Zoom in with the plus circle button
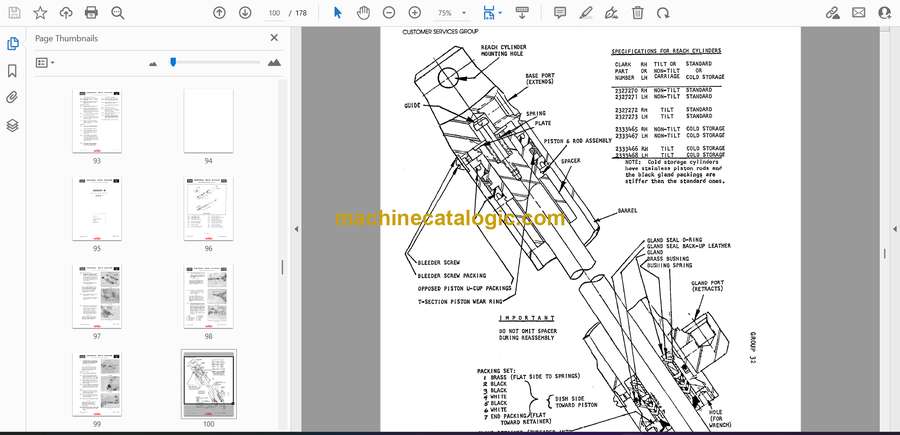 tap(414, 13)
